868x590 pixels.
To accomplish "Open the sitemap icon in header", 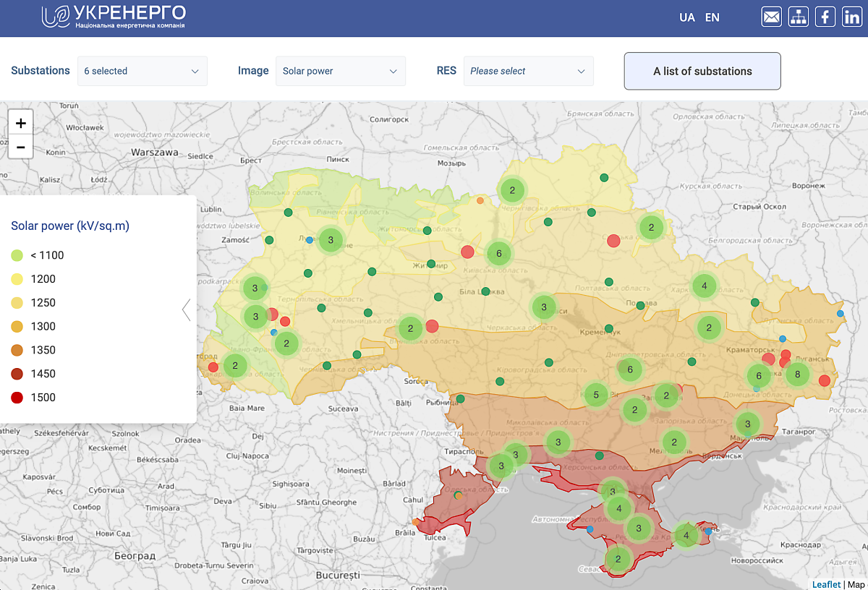I will click(x=799, y=17).
